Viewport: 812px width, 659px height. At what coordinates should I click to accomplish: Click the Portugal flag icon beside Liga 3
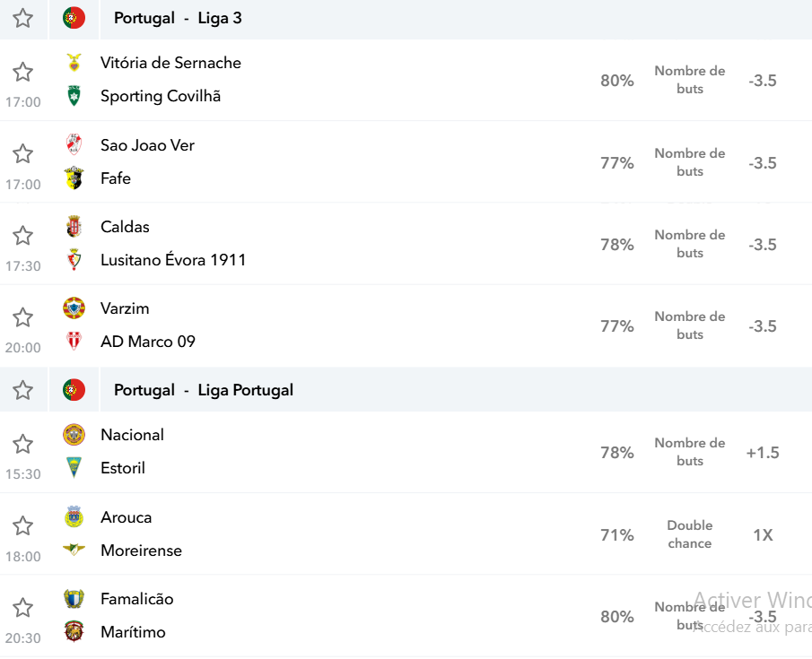click(x=74, y=18)
